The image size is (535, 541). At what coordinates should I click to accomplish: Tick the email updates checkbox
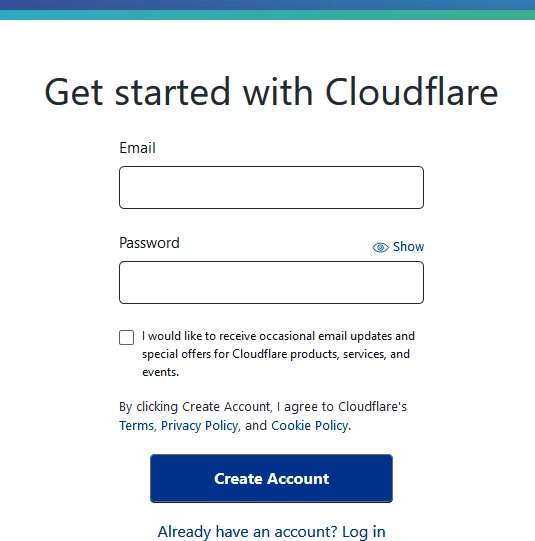(x=126, y=337)
